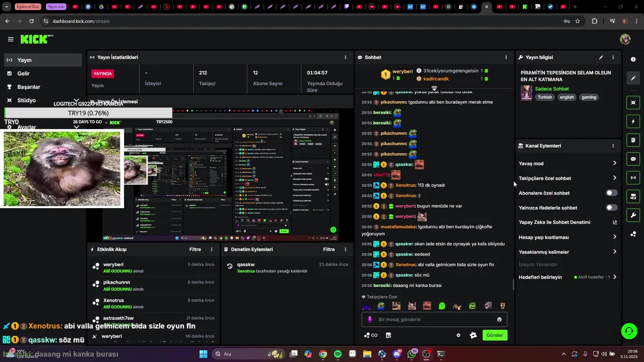
Task: Click the purple microphone icon in message box
Action: pyautogui.click(x=370, y=319)
